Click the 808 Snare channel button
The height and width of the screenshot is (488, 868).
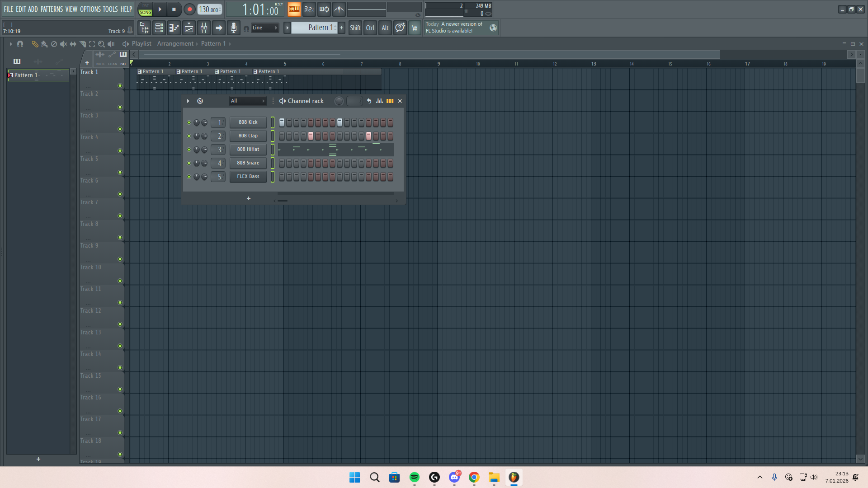[x=248, y=163]
